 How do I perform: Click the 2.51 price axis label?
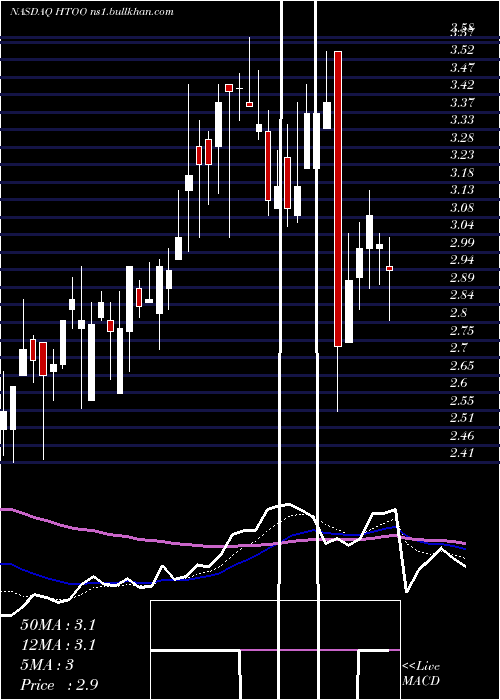tap(462, 417)
